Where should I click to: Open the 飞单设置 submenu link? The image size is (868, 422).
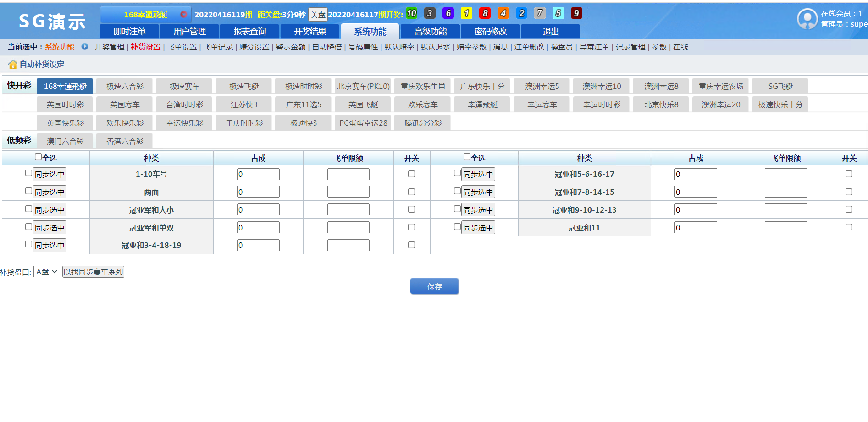(182, 47)
